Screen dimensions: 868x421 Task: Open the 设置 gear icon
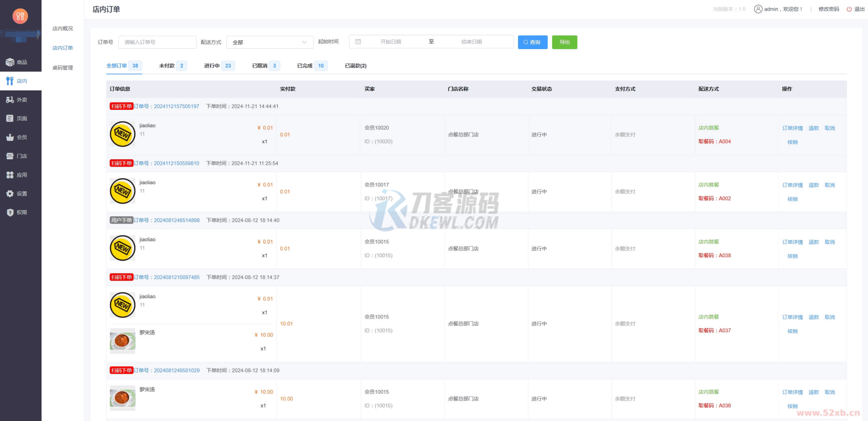coord(10,194)
